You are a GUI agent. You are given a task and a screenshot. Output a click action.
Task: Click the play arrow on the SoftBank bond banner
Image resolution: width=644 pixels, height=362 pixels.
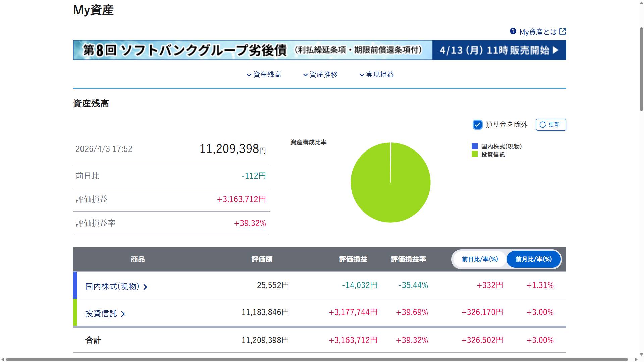(x=556, y=50)
